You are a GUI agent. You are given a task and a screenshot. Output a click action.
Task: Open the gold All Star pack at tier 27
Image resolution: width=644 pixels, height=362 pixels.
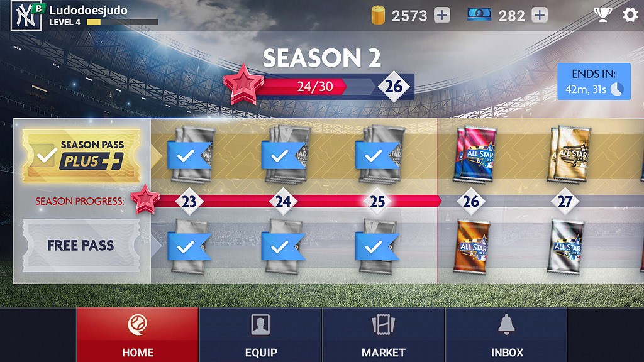coord(569,154)
